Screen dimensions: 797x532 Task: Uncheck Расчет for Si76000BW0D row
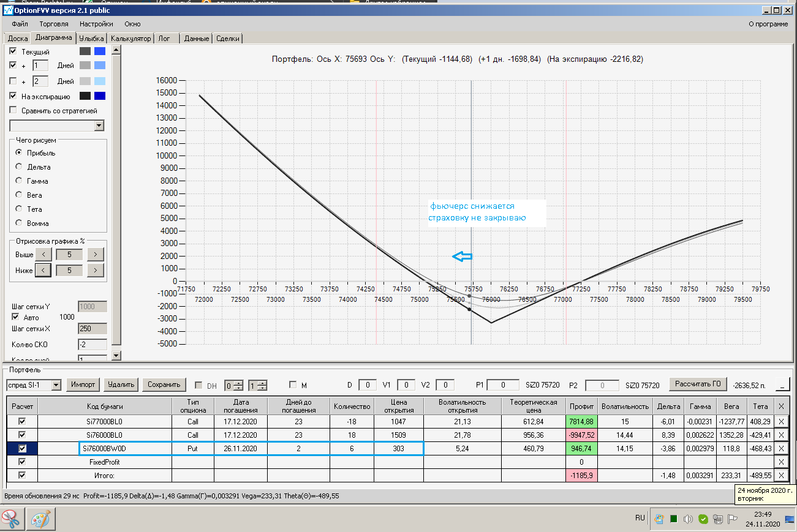(23, 449)
